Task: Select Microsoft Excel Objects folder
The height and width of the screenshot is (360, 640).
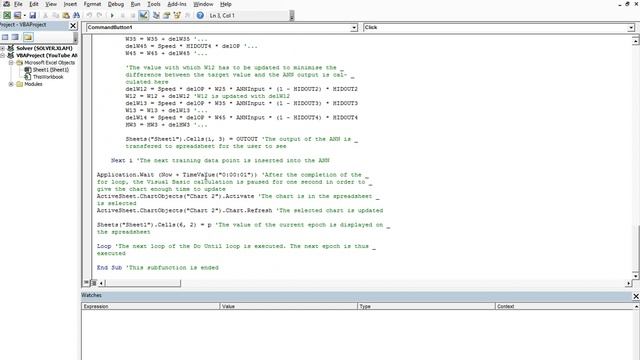Action: tap(49, 62)
